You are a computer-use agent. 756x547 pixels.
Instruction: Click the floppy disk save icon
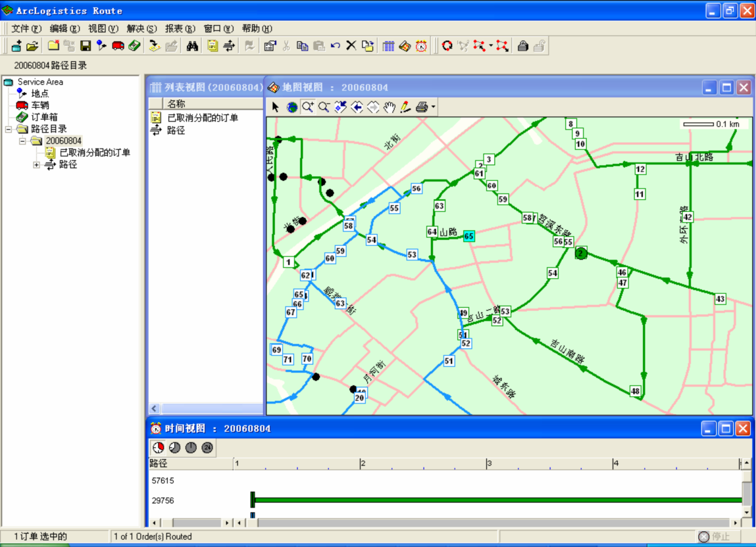coord(86,46)
